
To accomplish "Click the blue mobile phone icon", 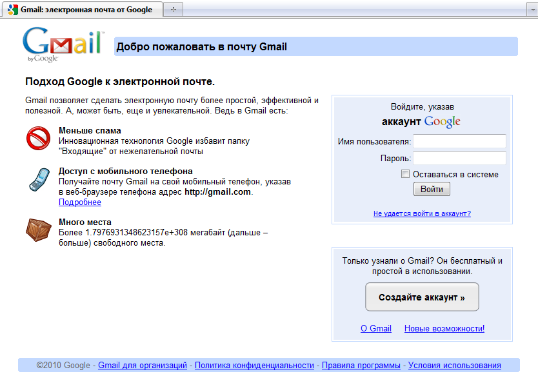I will click(x=39, y=180).
